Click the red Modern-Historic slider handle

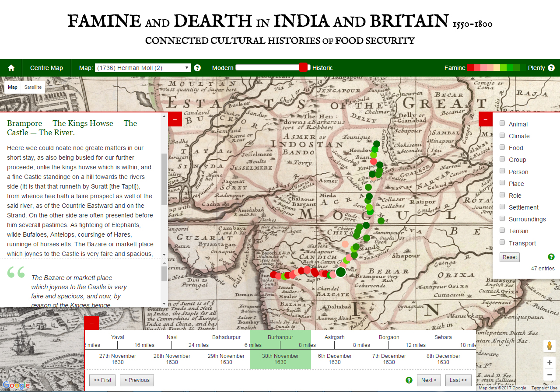click(x=303, y=67)
